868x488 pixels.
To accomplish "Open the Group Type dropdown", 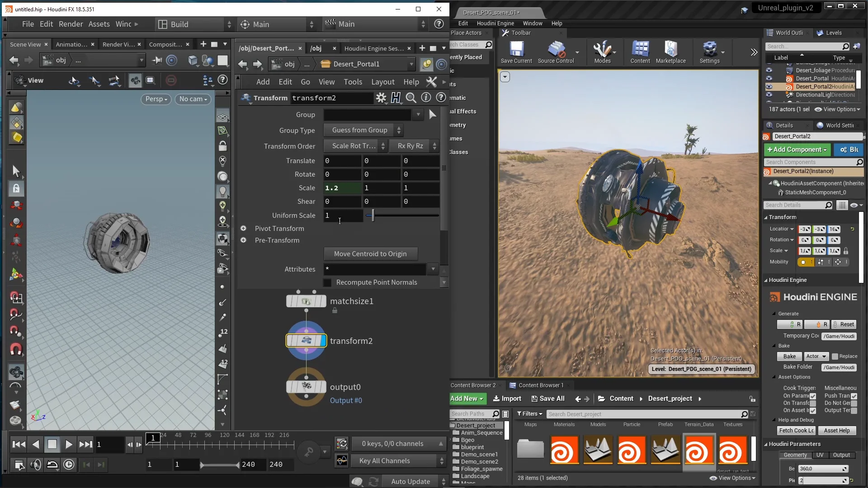I will (363, 130).
